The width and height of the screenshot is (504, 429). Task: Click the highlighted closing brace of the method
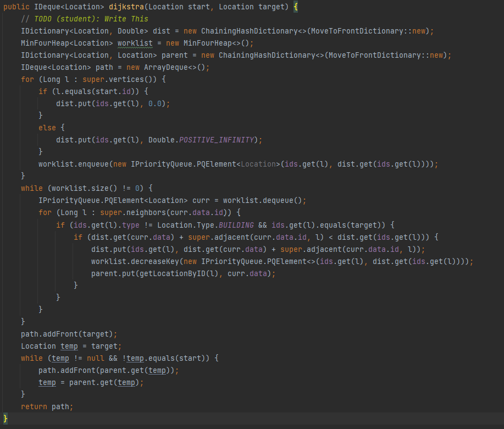[5, 419]
